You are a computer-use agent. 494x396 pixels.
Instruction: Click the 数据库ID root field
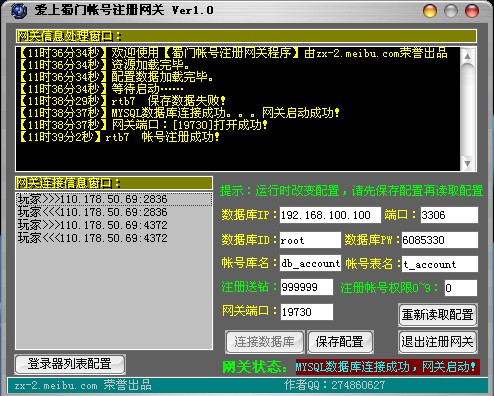click(310, 240)
